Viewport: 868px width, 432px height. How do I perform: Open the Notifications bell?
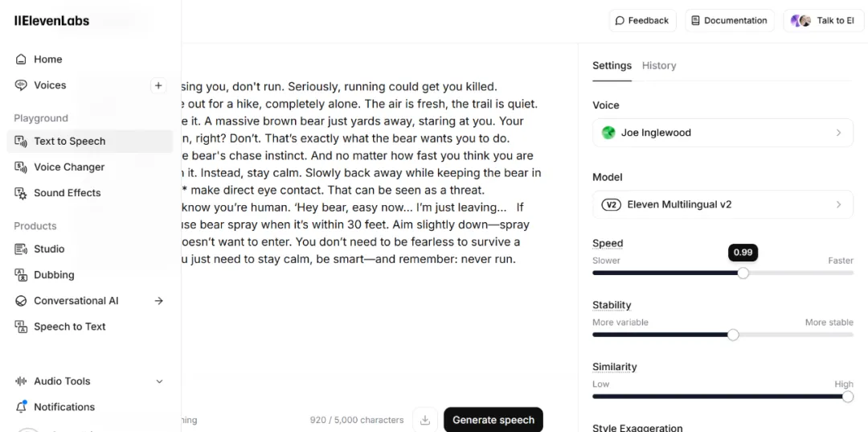click(21, 407)
